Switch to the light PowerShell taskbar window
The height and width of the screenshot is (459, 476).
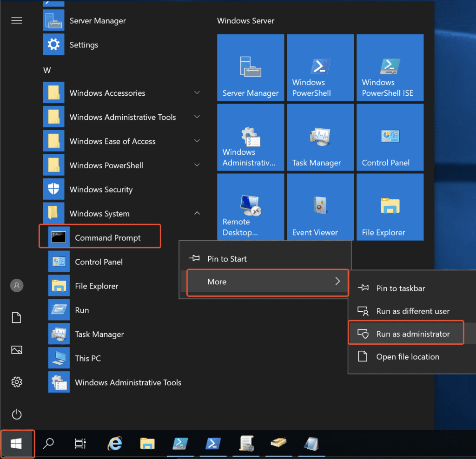pyautogui.click(x=180, y=444)
